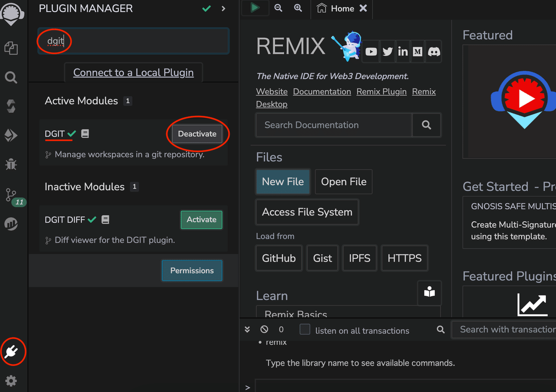The image size is (556, 392).
Task: Click Connect to a Local Plugin
Action: coord(133,73)
